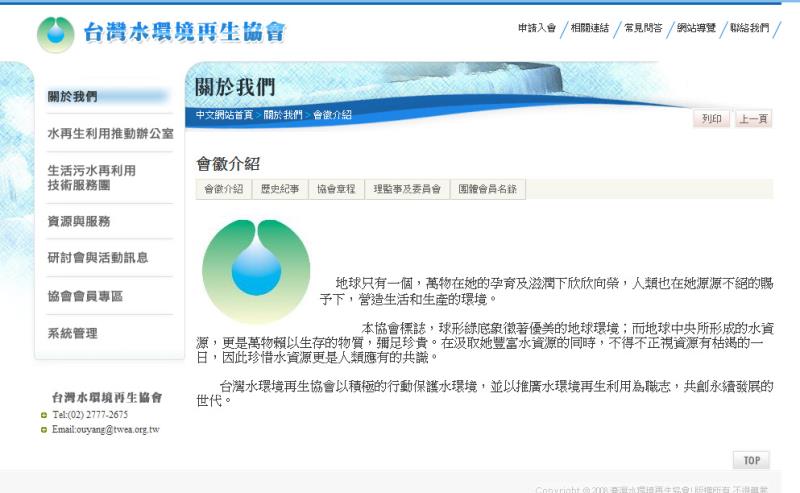Open 申請入會 in the top navigation

[537, 28]
